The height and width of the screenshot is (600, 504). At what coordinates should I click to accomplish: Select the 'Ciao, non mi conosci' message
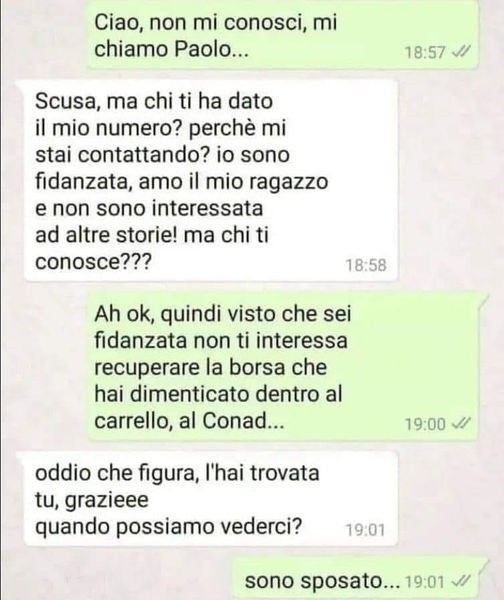(x=282, y=35)
